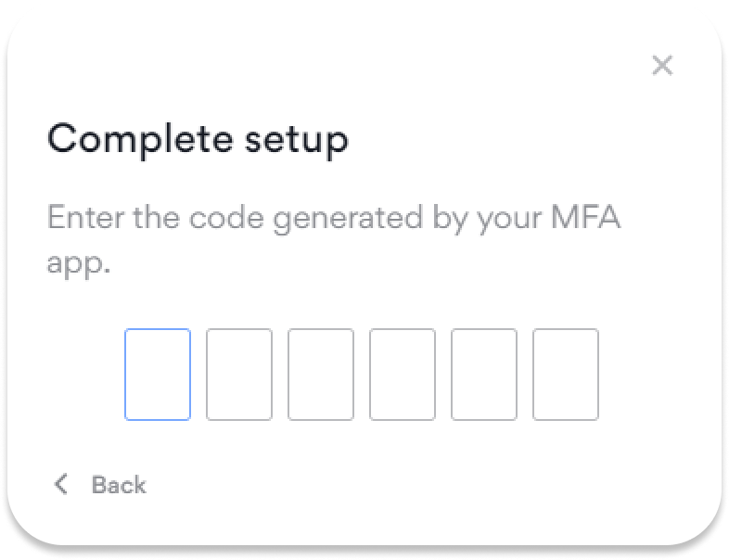Click the "Complete setup" heading
Screen dimensions: 729x560
(198, 140)
